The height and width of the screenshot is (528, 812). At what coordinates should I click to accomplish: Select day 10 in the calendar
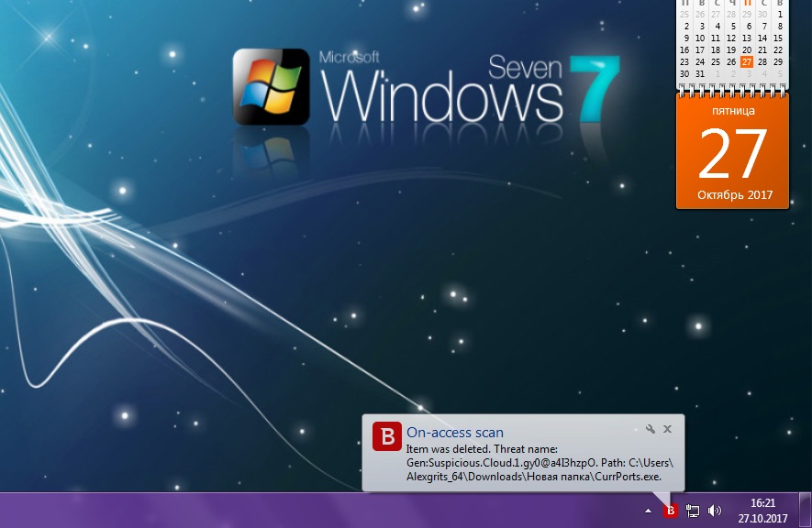pyautogui.click(x=700, y=38)
